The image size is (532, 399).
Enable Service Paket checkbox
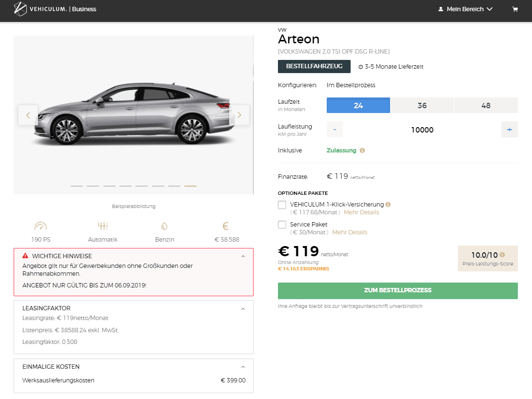282,225
